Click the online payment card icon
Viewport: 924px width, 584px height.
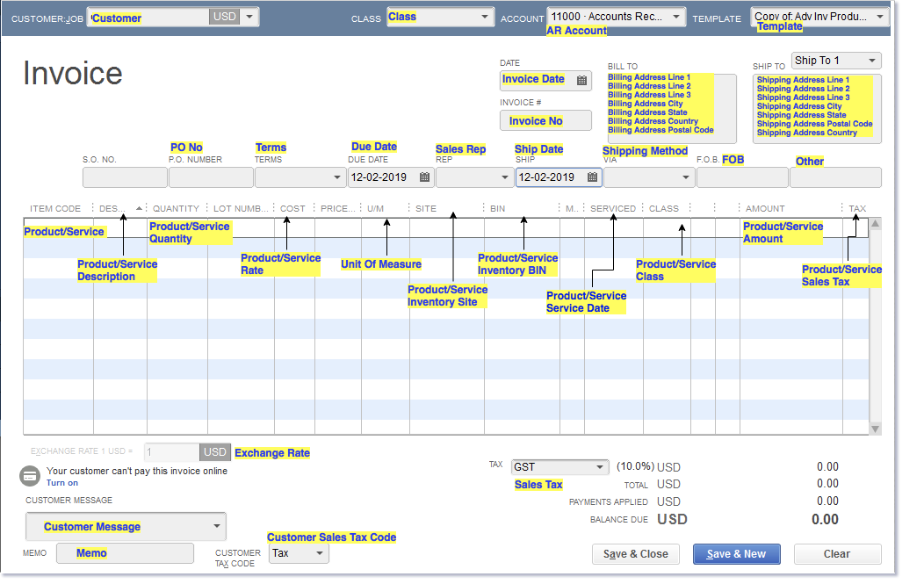point(30,476)
